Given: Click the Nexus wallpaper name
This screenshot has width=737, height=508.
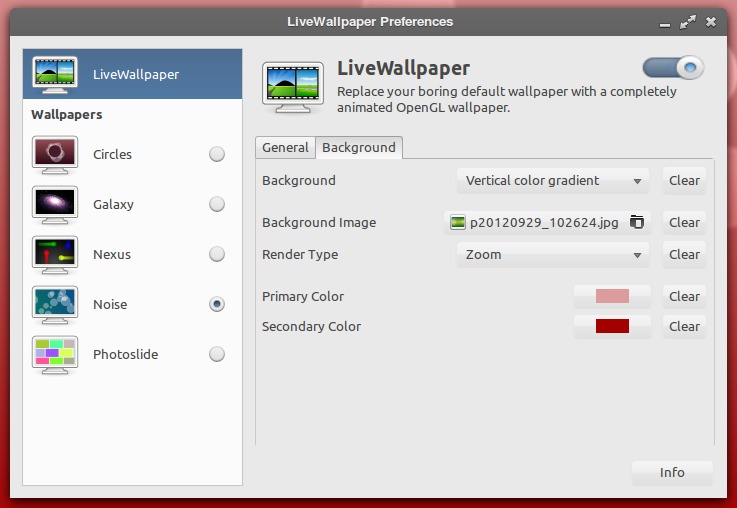Looking at the screenshot, I should 112,255.
